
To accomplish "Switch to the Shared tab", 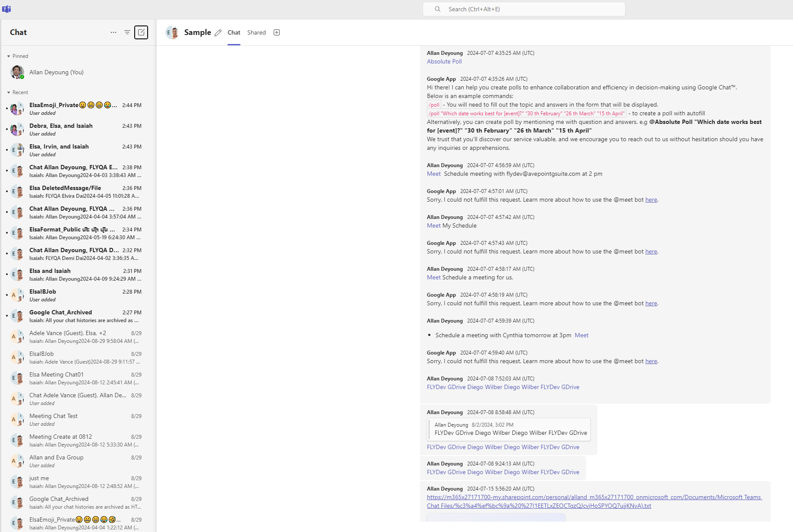I will tap(256, 32).
